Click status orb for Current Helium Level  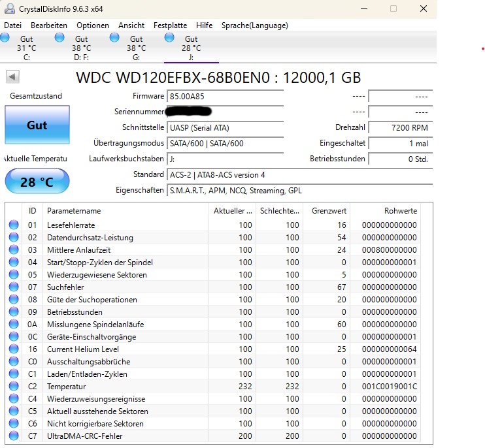point(14,349)
